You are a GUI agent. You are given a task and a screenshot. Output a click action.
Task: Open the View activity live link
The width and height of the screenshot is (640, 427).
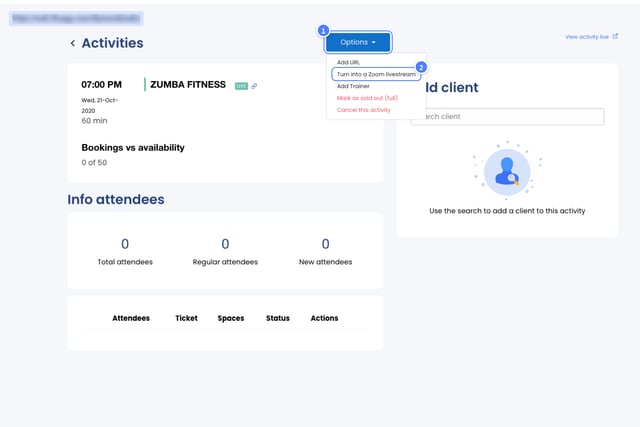pyautogui.click(x=587, y=37)
